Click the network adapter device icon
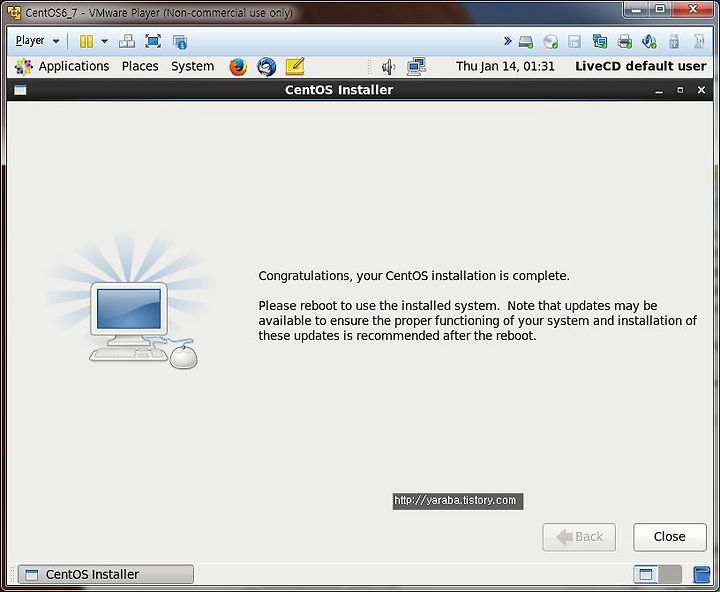 click(x=600, y=41)
